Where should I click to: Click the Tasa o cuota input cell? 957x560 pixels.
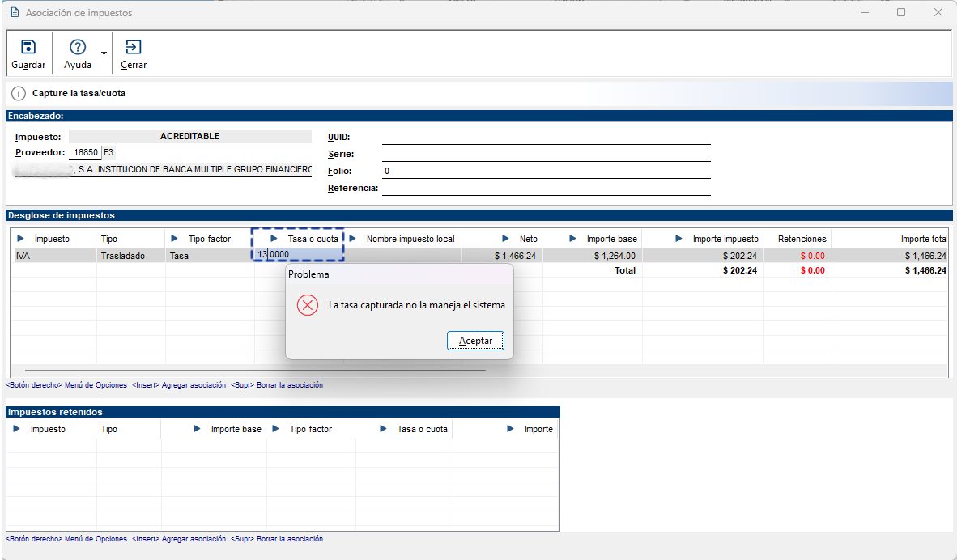(298, 255)
